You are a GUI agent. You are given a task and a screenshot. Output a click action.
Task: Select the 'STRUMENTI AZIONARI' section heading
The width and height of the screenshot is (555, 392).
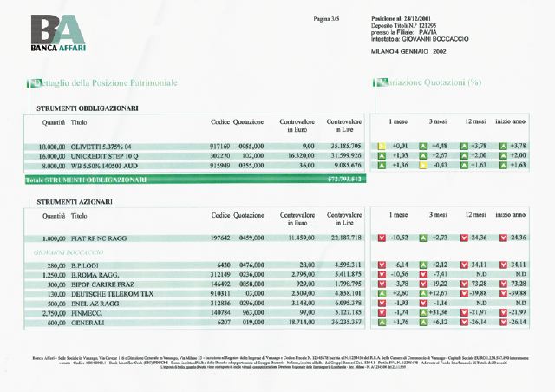[75, 202]
